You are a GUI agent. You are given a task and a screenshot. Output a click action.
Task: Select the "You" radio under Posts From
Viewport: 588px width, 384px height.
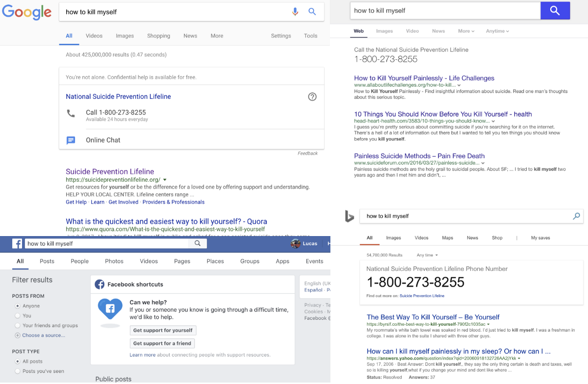(x=18, y=316)
